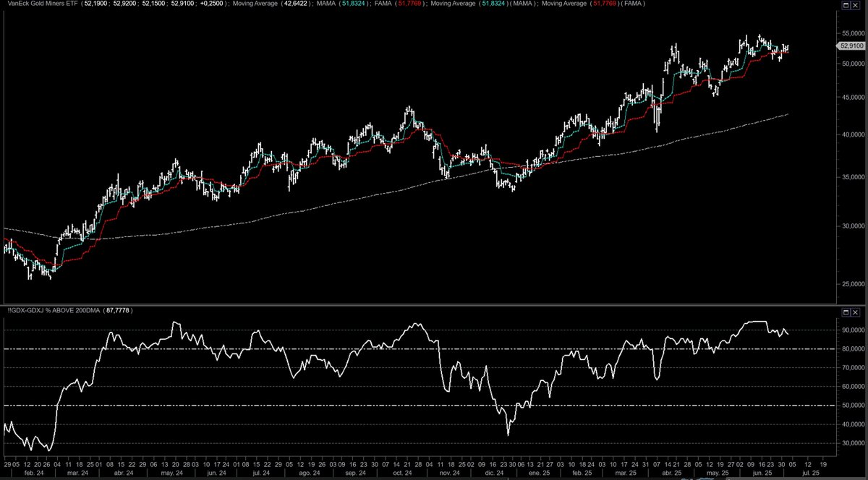Click the 52,9100 current price tag on axis

(x=851, y=46)
